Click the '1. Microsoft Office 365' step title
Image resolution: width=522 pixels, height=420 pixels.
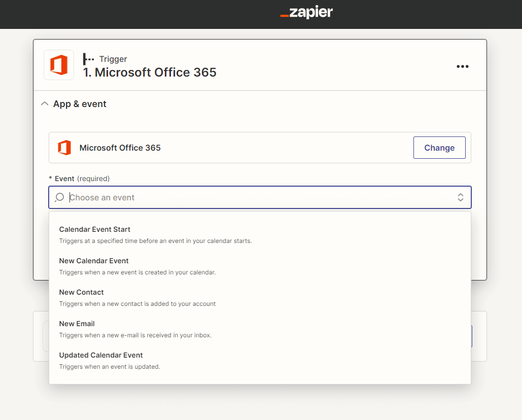pos(150,72)
